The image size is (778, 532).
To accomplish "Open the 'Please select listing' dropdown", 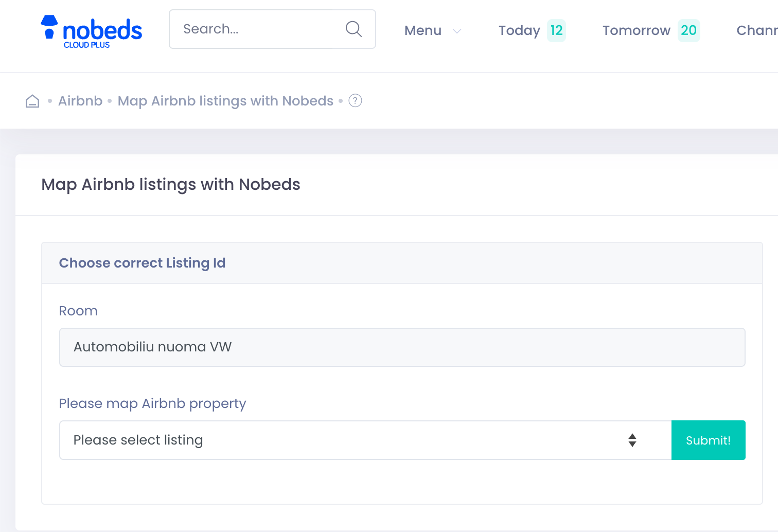I will 360,440.
